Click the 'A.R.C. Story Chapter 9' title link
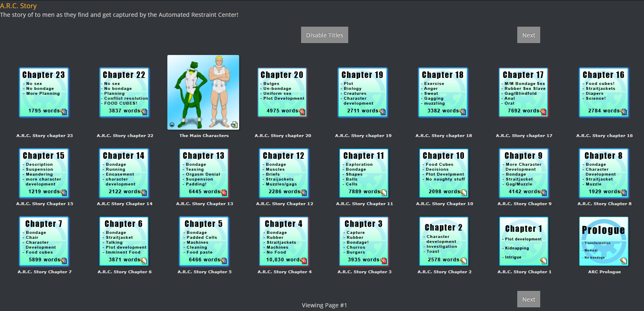Screen dimensions: 644x311 [x=525, y=204]
